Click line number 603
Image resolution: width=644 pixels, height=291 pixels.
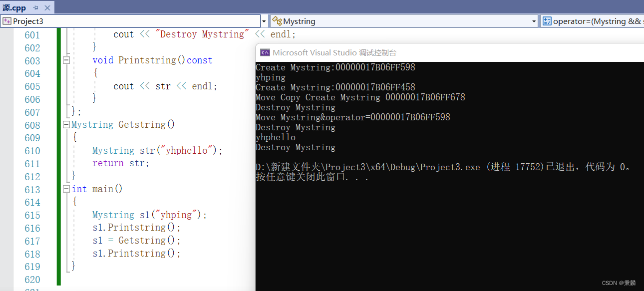click(x=32, y=61)
